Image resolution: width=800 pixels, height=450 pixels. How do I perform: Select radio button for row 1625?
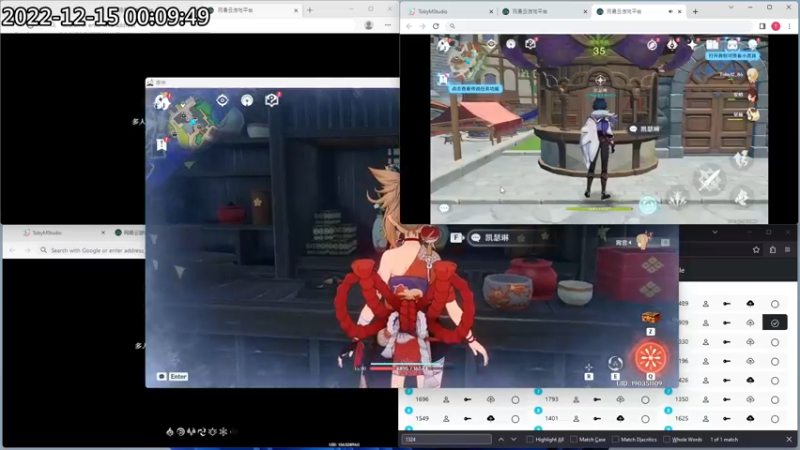(x=774, y=419)
